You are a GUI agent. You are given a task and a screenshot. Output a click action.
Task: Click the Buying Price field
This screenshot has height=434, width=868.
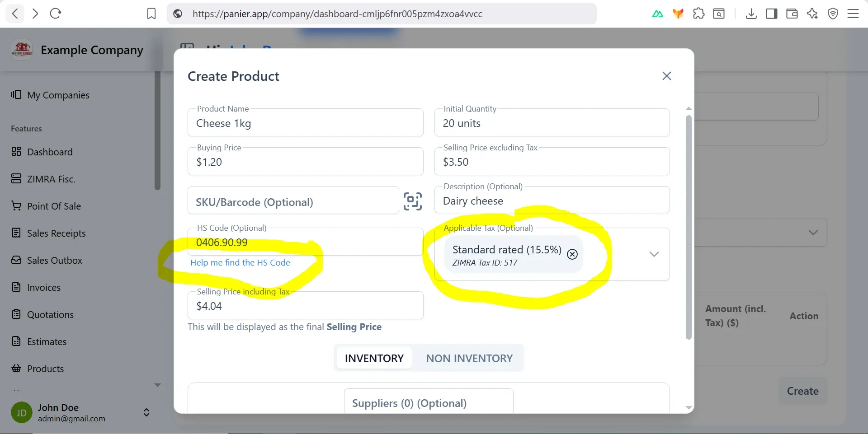tap(306, 161)
